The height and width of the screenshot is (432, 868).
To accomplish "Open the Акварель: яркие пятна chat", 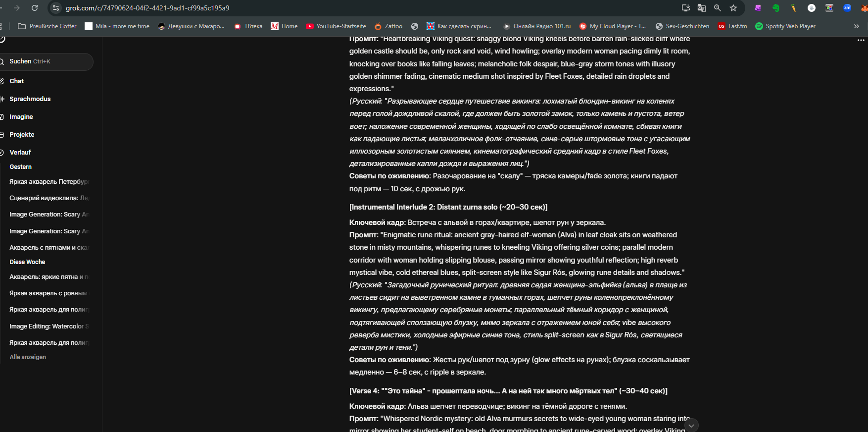I will [x=49, y=277].
